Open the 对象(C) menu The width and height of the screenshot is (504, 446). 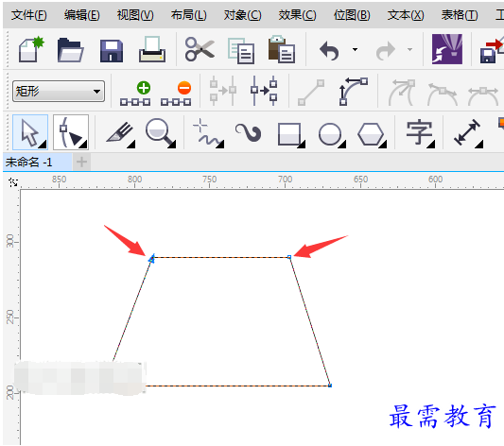click(243, 15)
